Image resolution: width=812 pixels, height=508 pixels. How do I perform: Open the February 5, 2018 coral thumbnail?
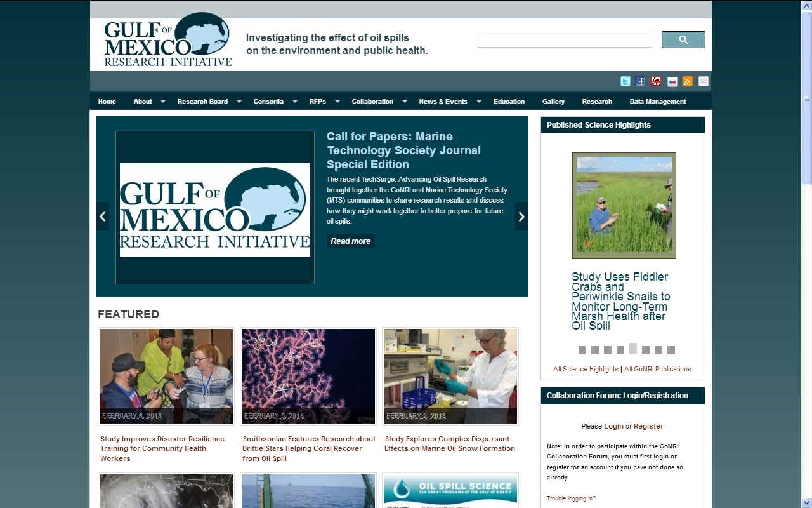point(308,377)
